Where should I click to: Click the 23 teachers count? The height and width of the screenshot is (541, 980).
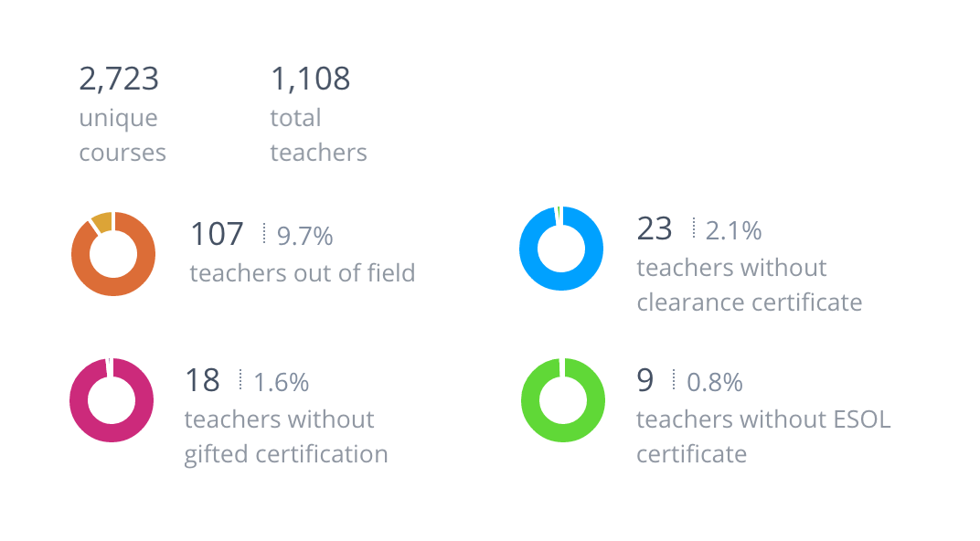pos(655,228)
